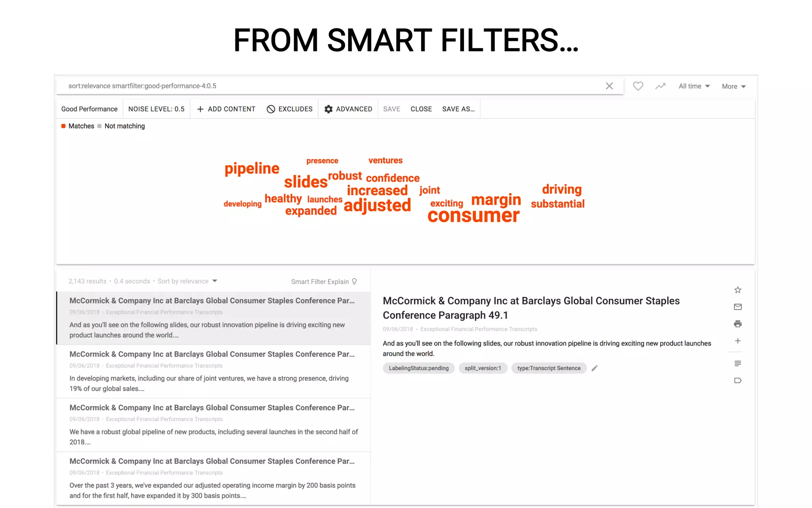Click the label tag icon in the sidebar
This screenshot has height=508, width=812.
(737, 381)
